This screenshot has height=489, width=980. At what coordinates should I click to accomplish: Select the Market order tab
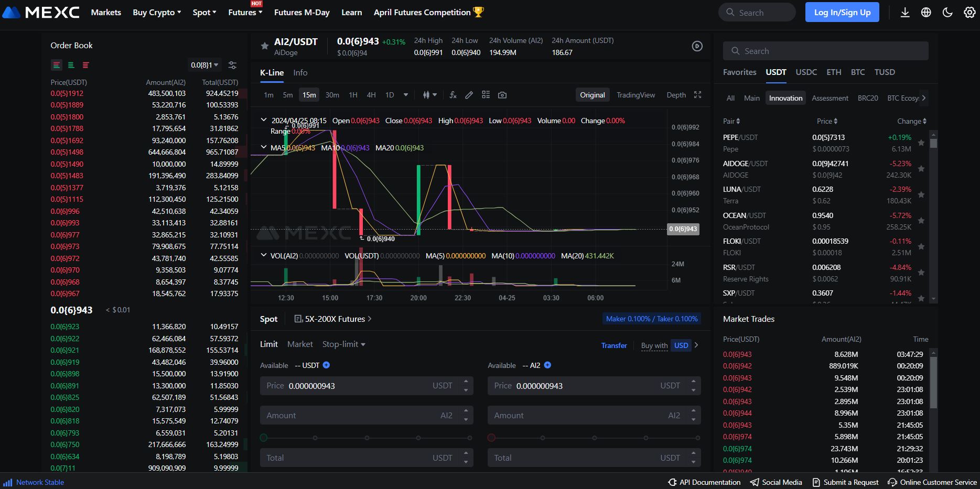point(300,344)
